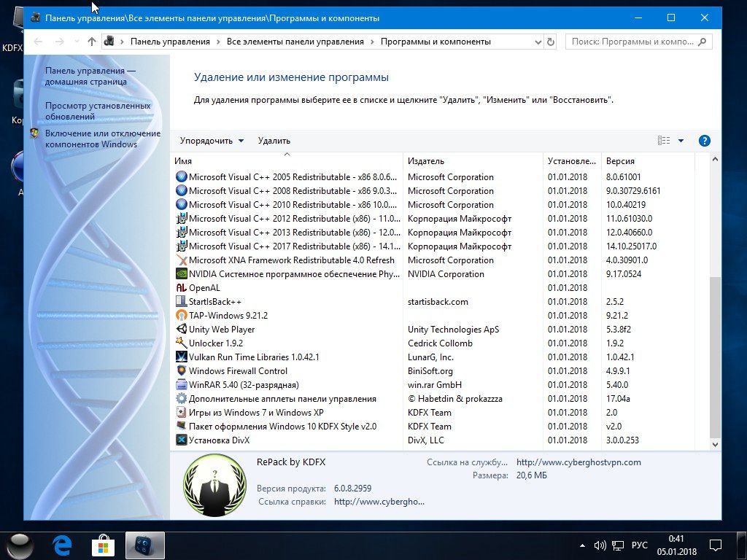The height and width of the screenshot is (560, 747).
Task: Click the help question mark icon
Action: (704, 141)
